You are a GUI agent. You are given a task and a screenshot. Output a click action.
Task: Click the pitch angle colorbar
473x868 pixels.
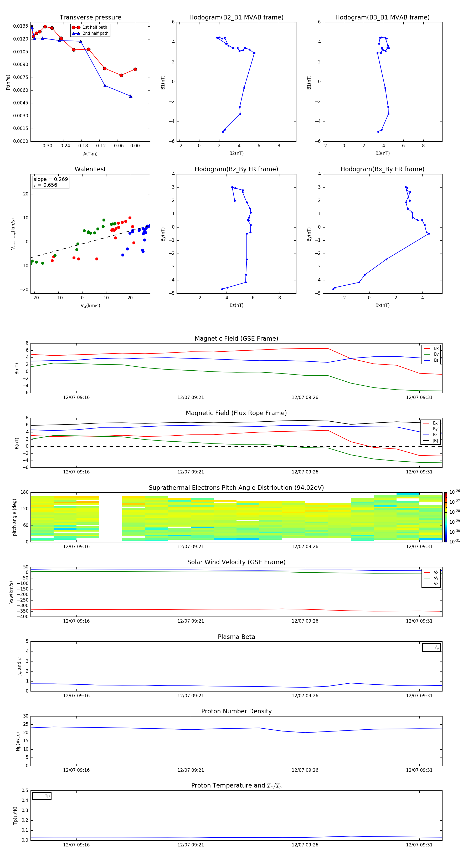click(x=446, y=517)
